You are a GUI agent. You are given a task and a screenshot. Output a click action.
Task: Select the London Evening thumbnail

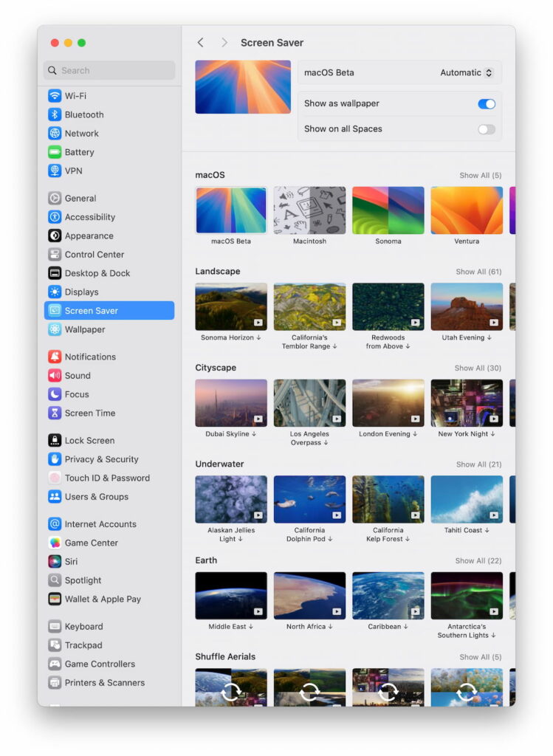coord(388,403)
